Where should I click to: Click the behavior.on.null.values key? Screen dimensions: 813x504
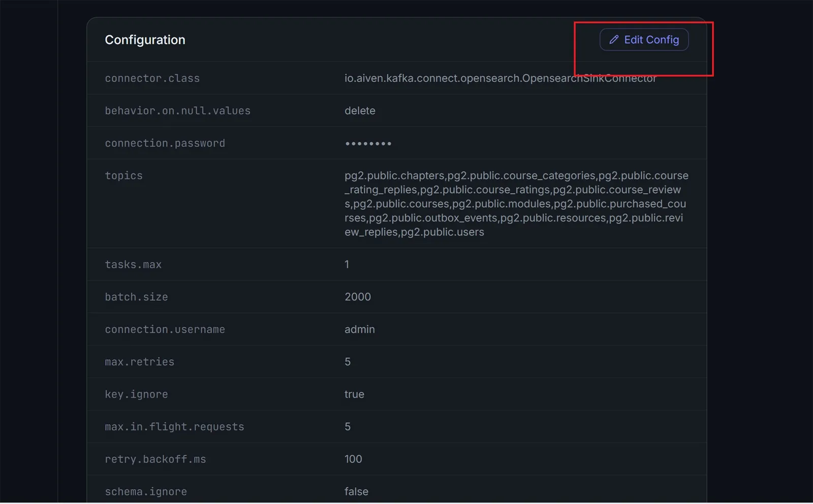[177, 111]
